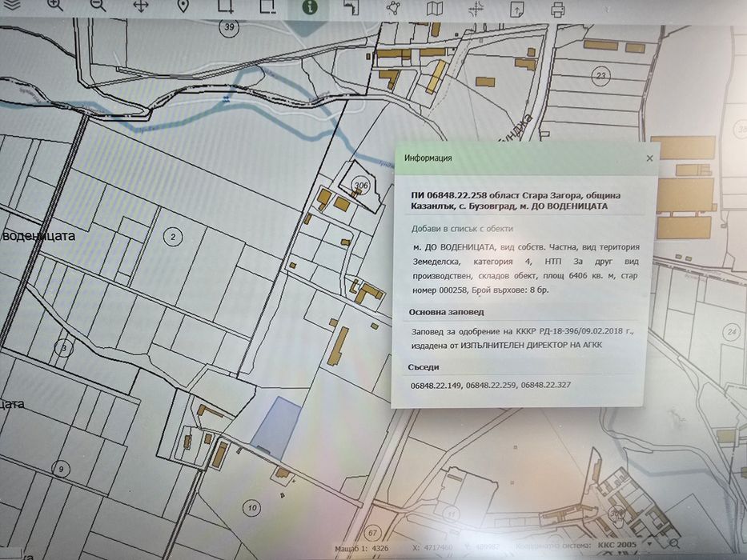Click the Мащаб 1: 4326 scale text
This screenshot has height=560, width=747.
click(362, 549)
